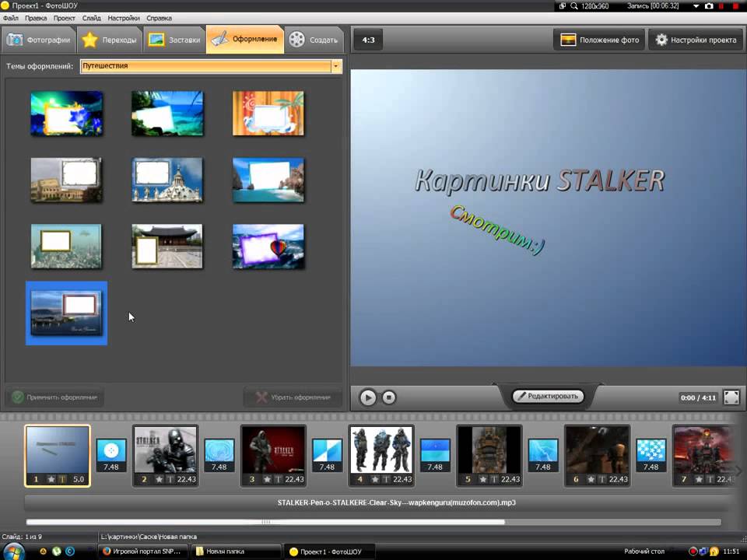Select the Оформление tab
This screenshot has width=747, height=560.
245,39
